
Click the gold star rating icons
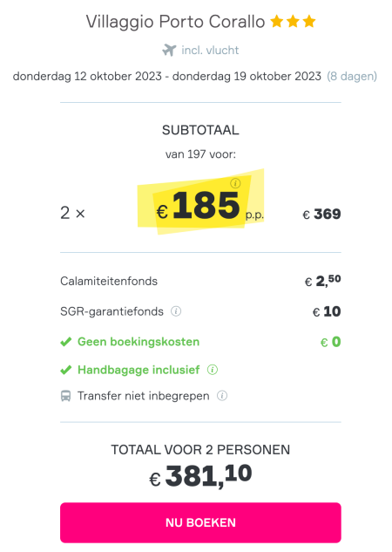tap(293, 22)
